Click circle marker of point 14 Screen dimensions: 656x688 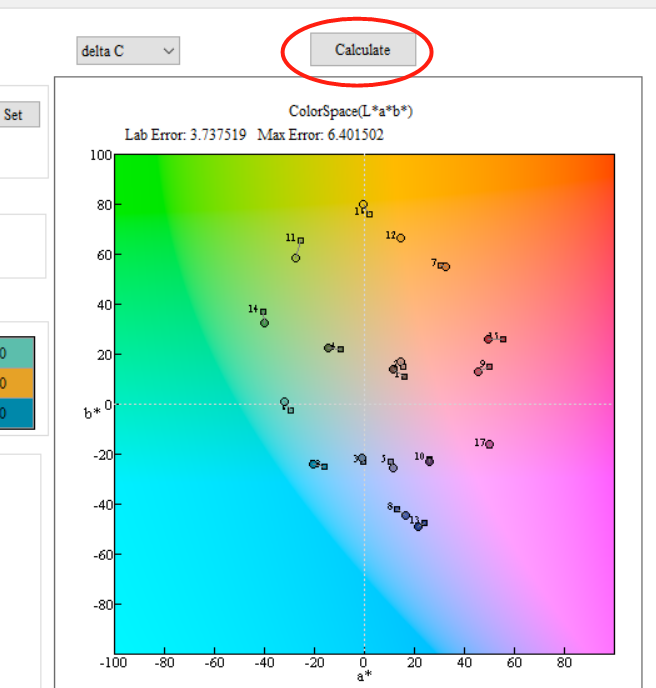[264, 323]
